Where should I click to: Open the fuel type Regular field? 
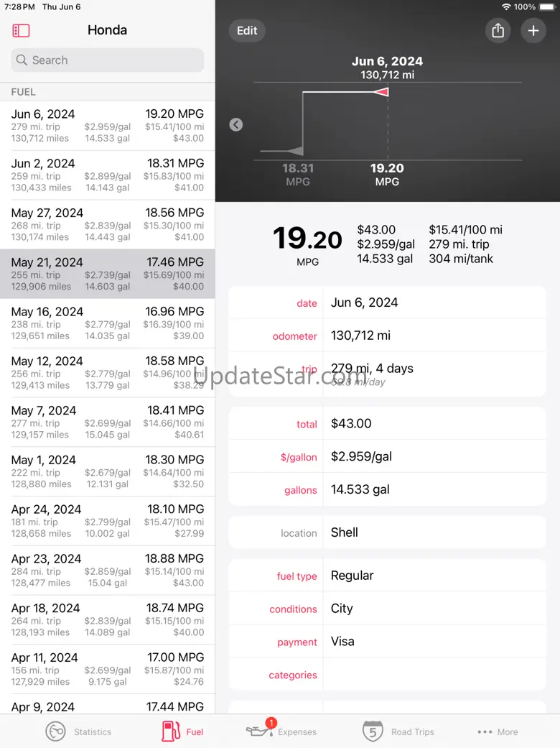tap(387, 576)
